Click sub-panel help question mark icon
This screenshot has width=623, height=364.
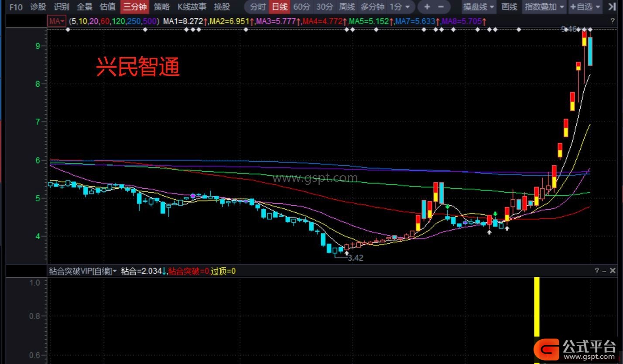(x=597, y=271)
